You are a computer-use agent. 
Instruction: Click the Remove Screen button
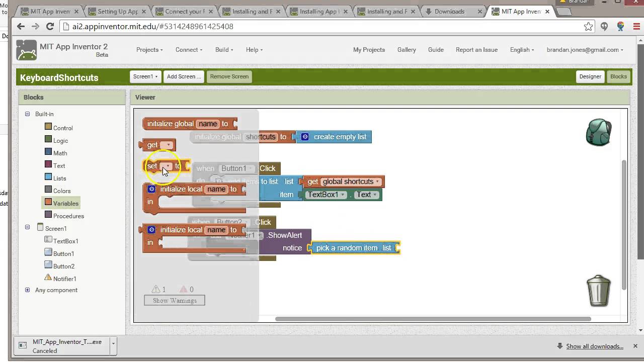pos(229,76)
